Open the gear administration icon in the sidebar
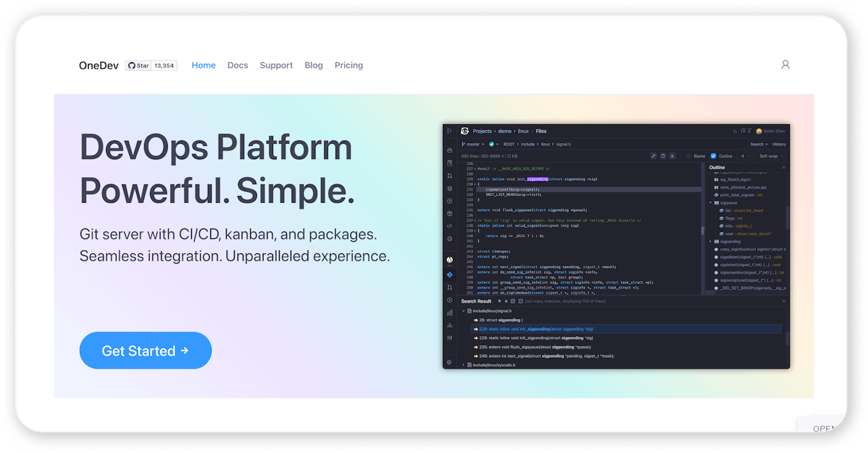Image resolution: width=868 pixels, height=453 pixels. pos(450,239)
